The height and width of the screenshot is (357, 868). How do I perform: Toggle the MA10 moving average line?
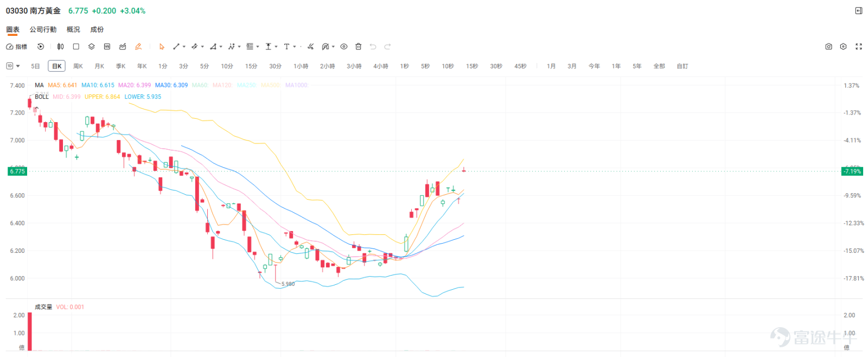98,85
